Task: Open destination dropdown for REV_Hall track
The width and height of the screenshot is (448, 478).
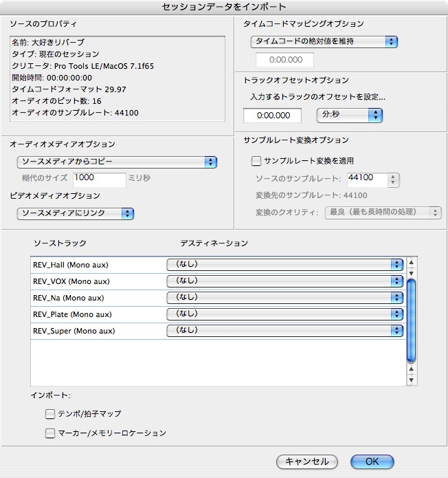Action: (285, 264)
